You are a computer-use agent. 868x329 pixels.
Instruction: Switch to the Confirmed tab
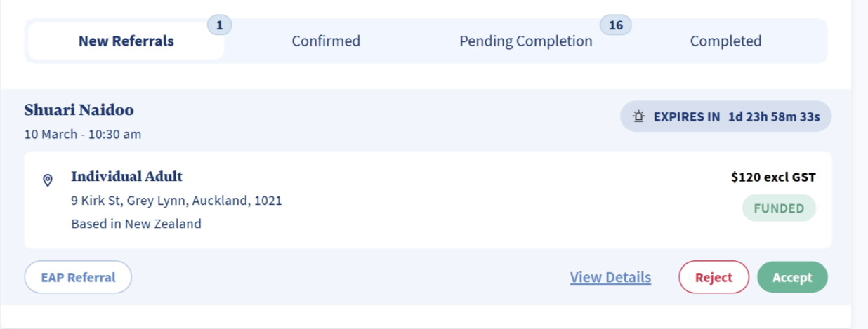[326, 41]
